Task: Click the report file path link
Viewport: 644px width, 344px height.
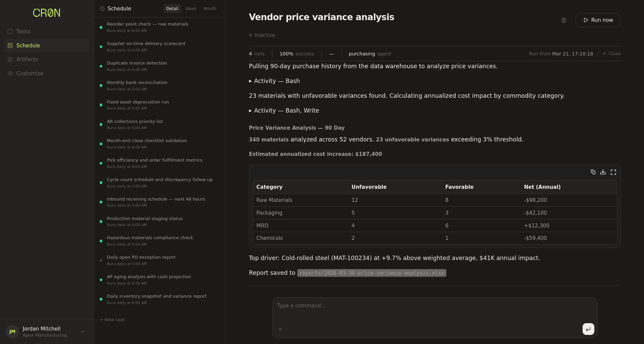Action: [x=372, y=273]
